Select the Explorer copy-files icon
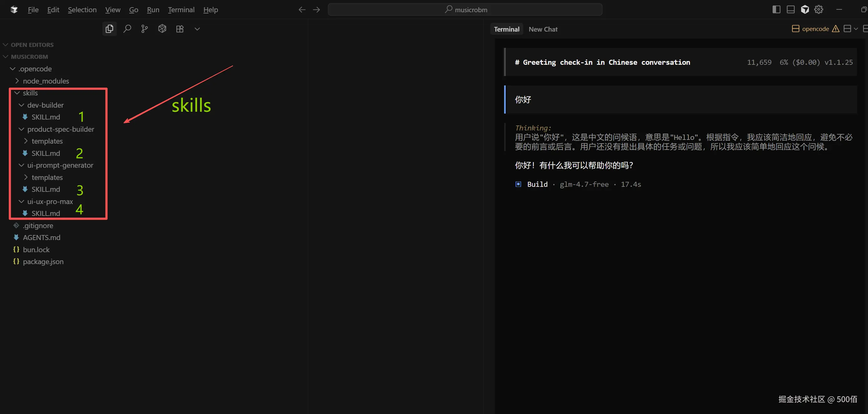Viewport: 868px width, 414px height. [109, 29]
